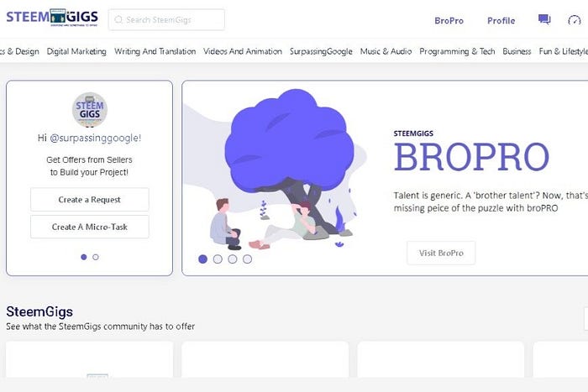Click the SteemGigs logo
The image size is (588, 392).
pos(52,18)
